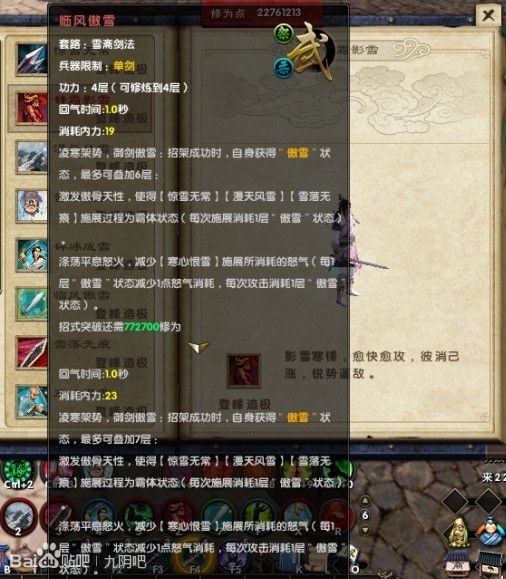Click the red skill thumbnail above 登峰造极
Screen dimensions: 506x579
243,370
